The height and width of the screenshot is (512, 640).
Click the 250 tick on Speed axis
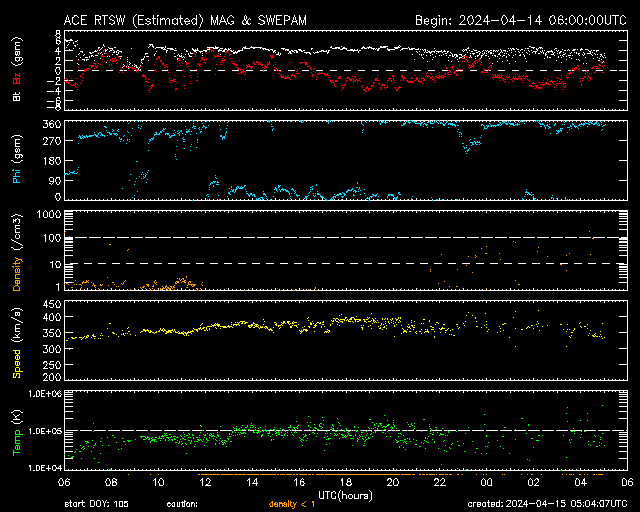(x=52, y=365)
